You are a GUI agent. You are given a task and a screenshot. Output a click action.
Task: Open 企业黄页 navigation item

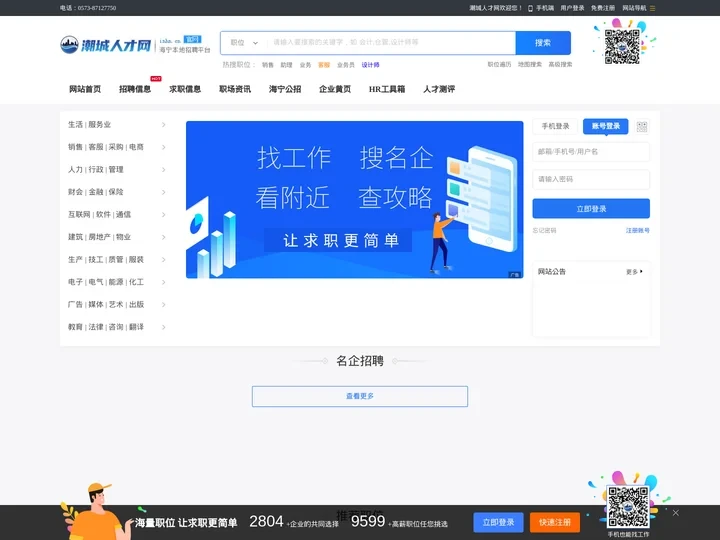(x=335, y=89)
